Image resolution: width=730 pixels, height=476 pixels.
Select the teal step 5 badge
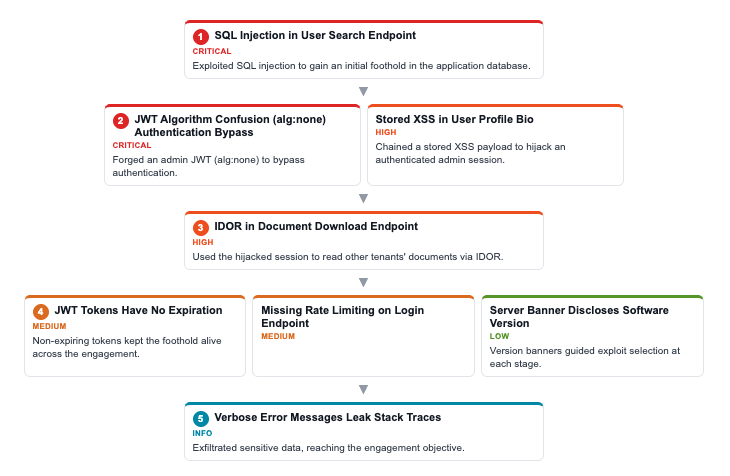[x=201, y=418]
